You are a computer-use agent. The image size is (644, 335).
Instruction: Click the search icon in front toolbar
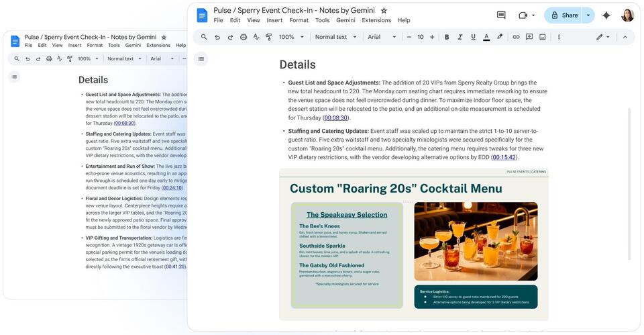204,37
